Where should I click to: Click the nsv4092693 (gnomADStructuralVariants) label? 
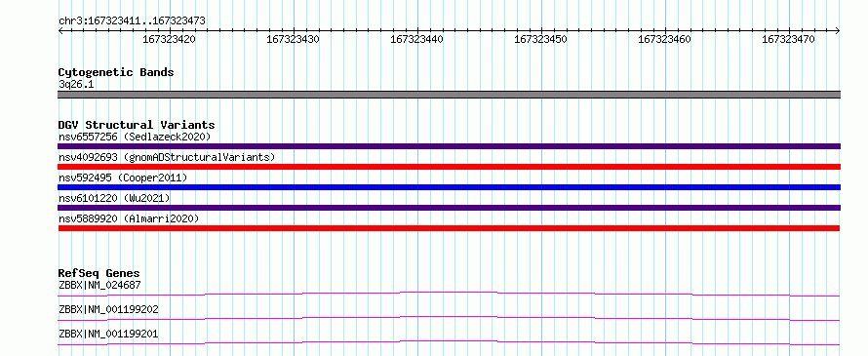tap(167, 157)
